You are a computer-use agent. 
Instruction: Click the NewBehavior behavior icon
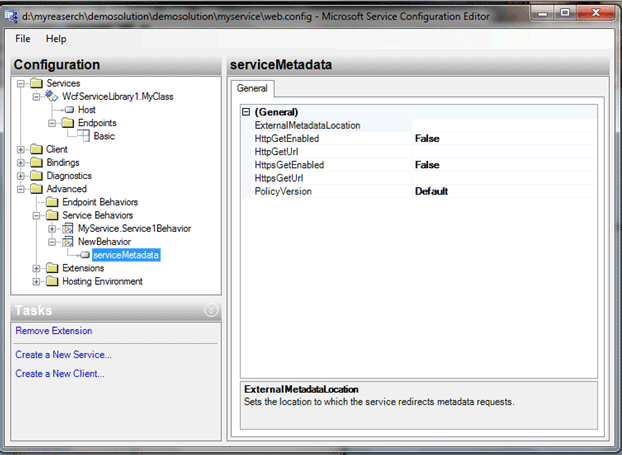click(x=68, y=242)
